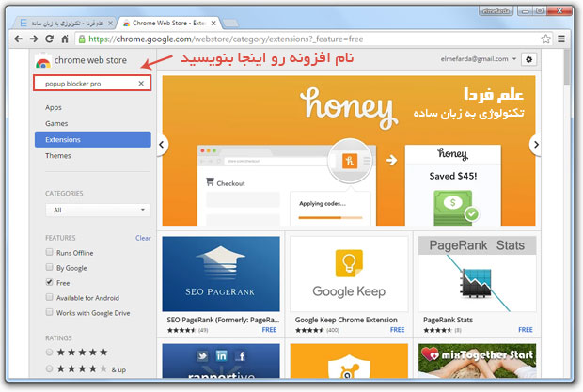Toggle Works with Google Drive checkbox

[50, 312]
